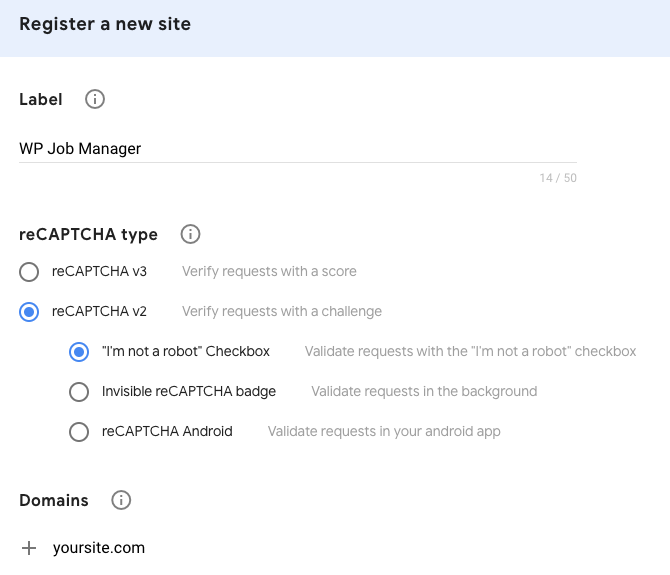Click the "I'm not a robot" Checkbox label
Image resolution: width=670 pixels, height=575 pixels.
tap(186, 351)
